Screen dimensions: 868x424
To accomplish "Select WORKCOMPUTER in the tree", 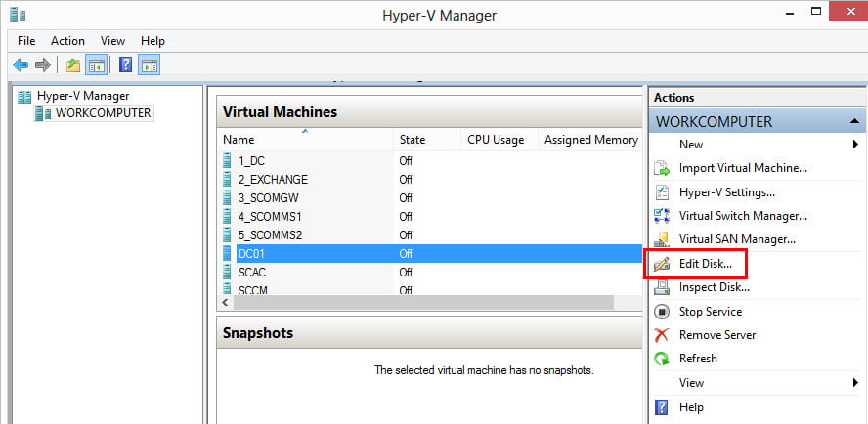I will coord(103,113).
